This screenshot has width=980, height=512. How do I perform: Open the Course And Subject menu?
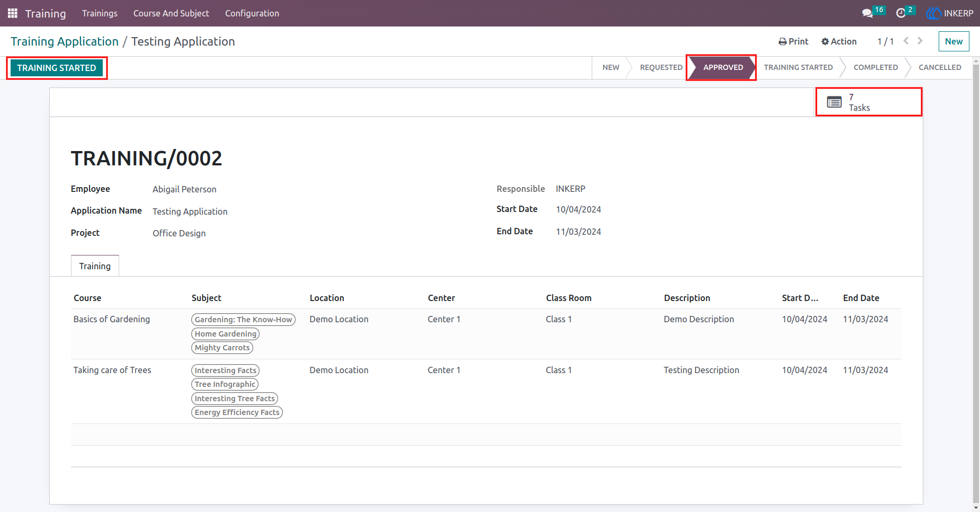click(x=171, y=13)
